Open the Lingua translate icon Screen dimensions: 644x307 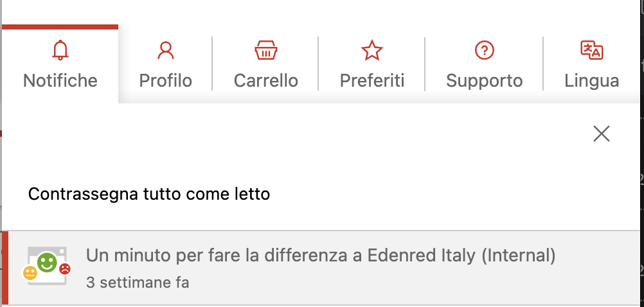click(591, 50)
